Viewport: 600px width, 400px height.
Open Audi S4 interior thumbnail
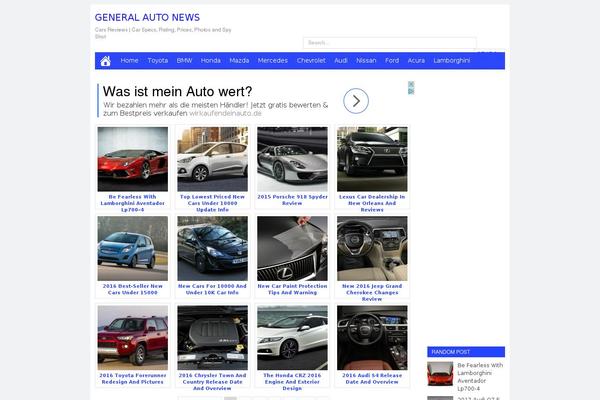click(372, 338)
